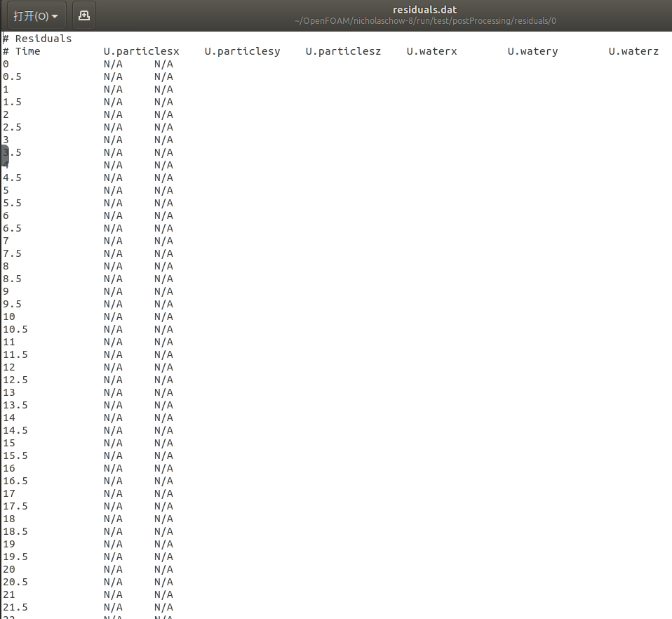Image resolution: width=672 pixels, height=619 pixels.
Task: Select the U.waterx column header
Action: (x=431, y=51)
